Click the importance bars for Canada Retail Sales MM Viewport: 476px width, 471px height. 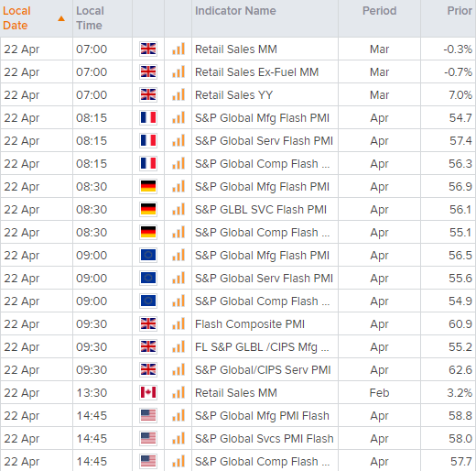click(x=178, y=392)
